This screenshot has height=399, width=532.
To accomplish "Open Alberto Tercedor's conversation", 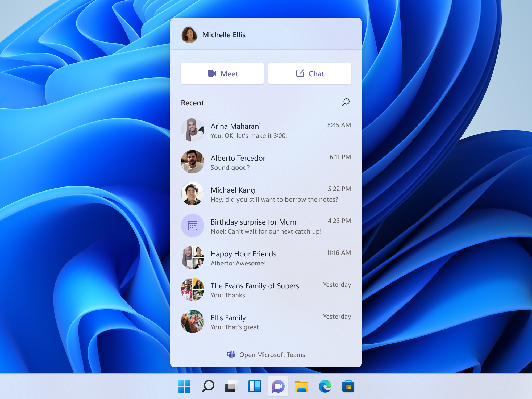I will click(x=266, y=162).
